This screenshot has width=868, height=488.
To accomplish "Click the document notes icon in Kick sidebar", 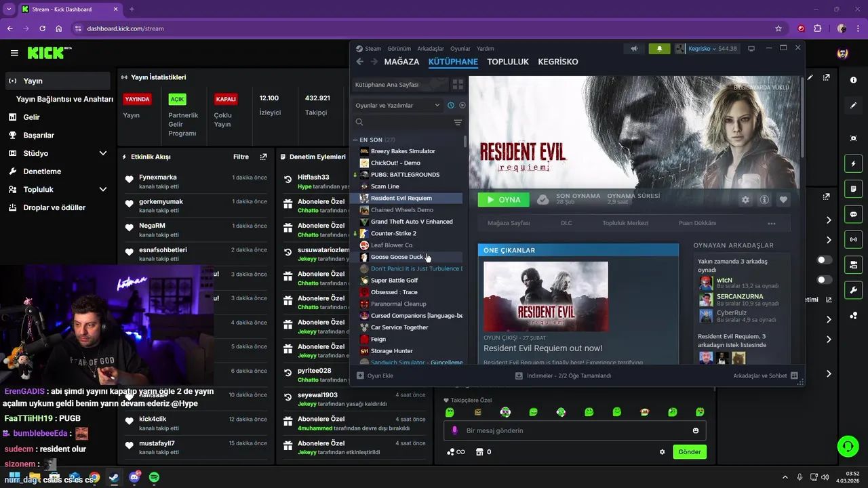I will [x=853, y=188].
